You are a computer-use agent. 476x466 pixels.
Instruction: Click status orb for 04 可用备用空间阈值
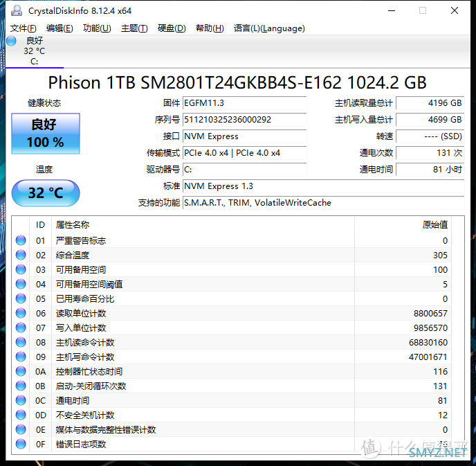click(x=21, y=284)
